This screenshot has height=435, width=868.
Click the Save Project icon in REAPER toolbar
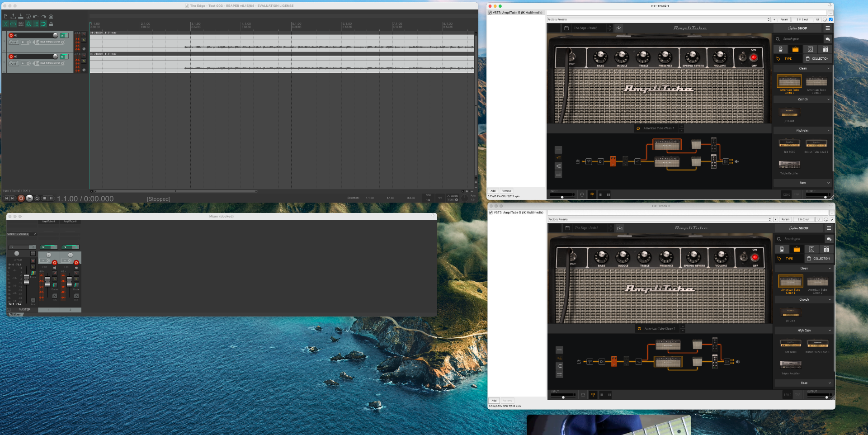click(x=20, y=16)
